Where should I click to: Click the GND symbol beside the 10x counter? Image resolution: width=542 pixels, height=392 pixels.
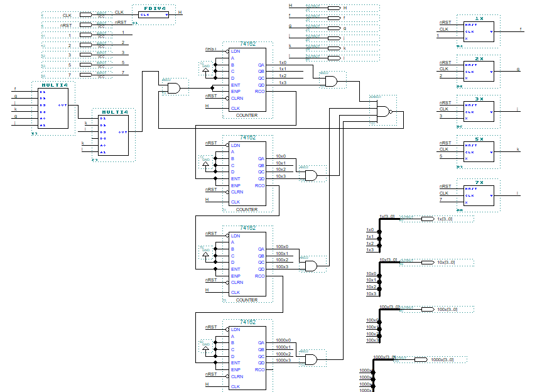[x=205, y=164]
